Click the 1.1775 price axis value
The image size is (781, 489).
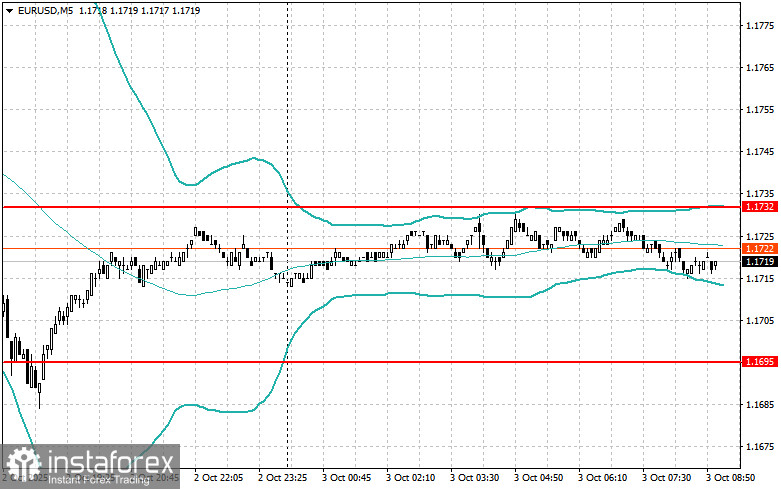[x=761, y=25]
